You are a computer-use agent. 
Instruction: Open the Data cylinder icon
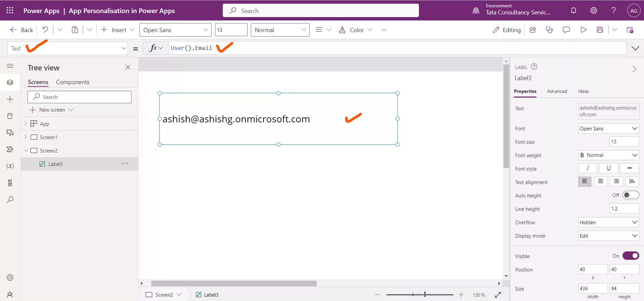pos(10,116)
